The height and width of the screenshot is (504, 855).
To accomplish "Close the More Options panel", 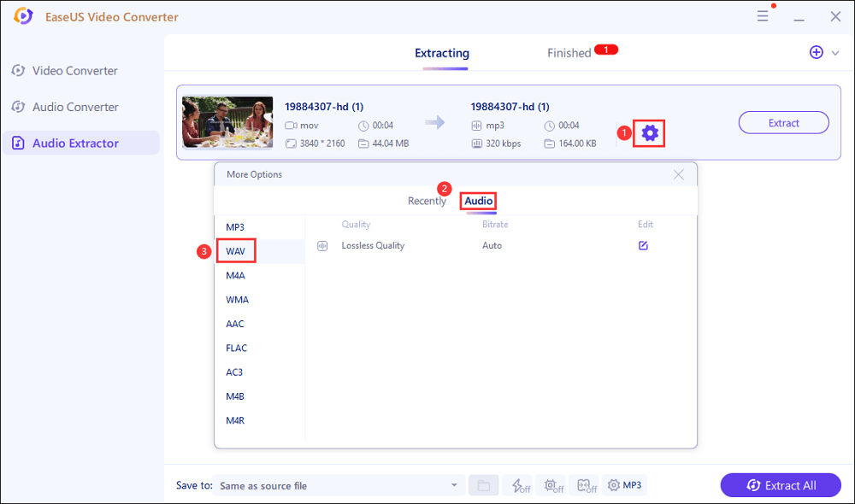I will tap(678, 174).
